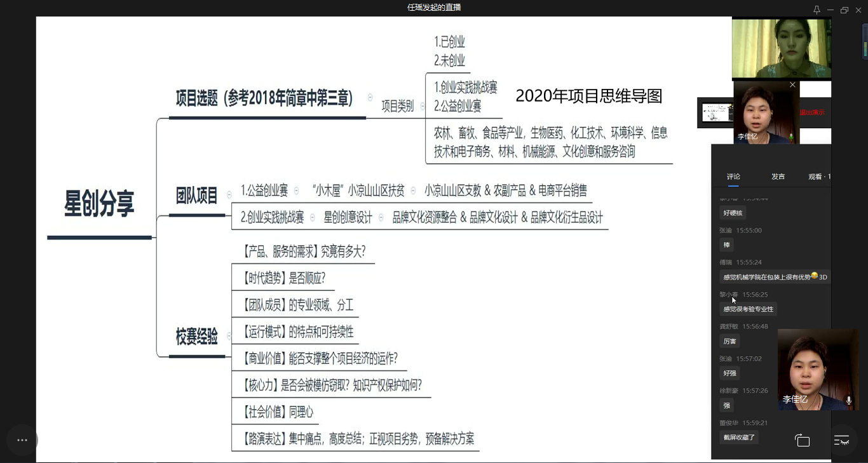868x463 pixels.
Task: Click the red 退出演示 link
Action: (x=812, y=112)
